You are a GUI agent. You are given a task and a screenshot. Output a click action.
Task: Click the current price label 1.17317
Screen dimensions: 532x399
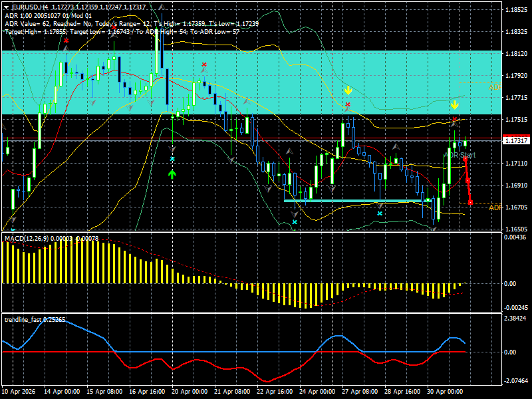(x=516, y=140)
